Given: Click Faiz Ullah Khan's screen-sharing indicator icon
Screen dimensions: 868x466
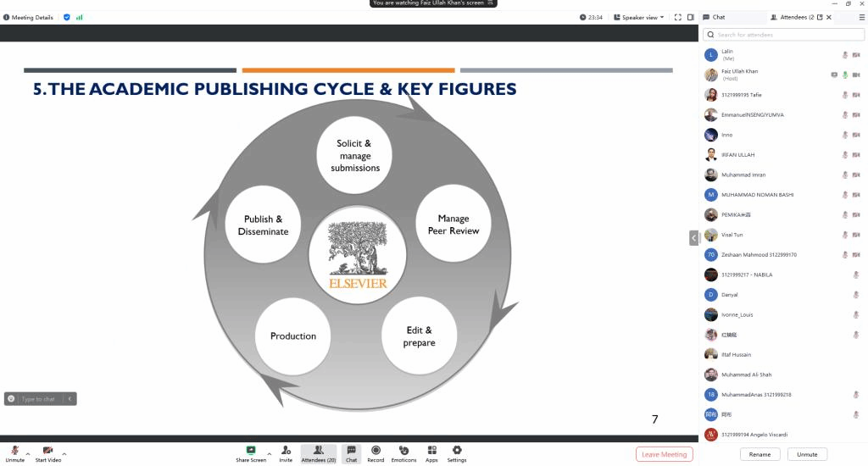Looking at the screenshot, I should point(834,75).
